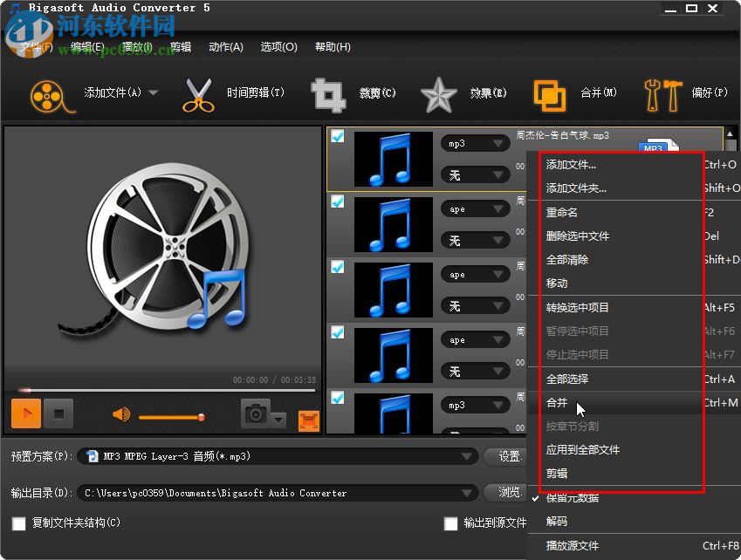Click the 合并 merge toolbar icon
Viewport: 741px width, 560px height.
tap(549, 93)
